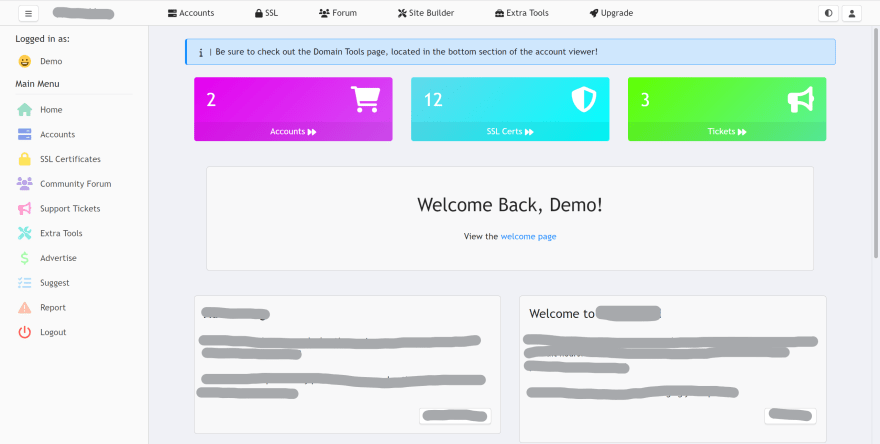The height and width of the screenshot is (444, 880).
Task: Click the button in the bottom-left news card
Action: (455, 416)
